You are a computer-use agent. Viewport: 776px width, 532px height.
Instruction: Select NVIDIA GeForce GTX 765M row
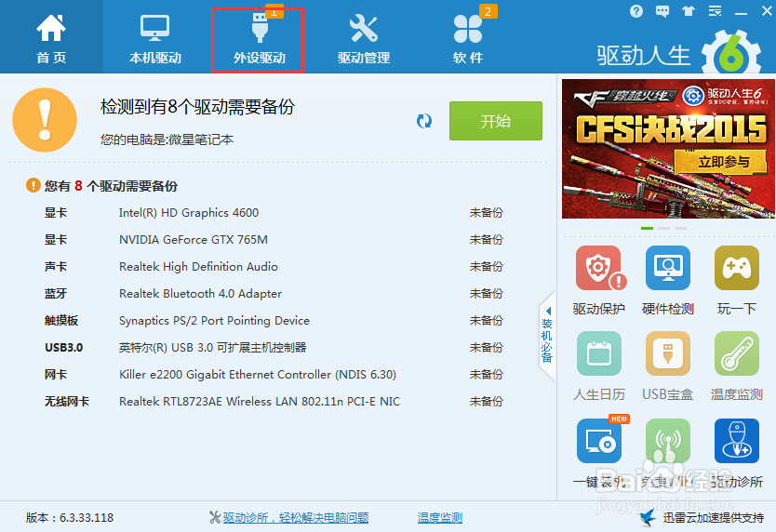[x=274, y=240]
